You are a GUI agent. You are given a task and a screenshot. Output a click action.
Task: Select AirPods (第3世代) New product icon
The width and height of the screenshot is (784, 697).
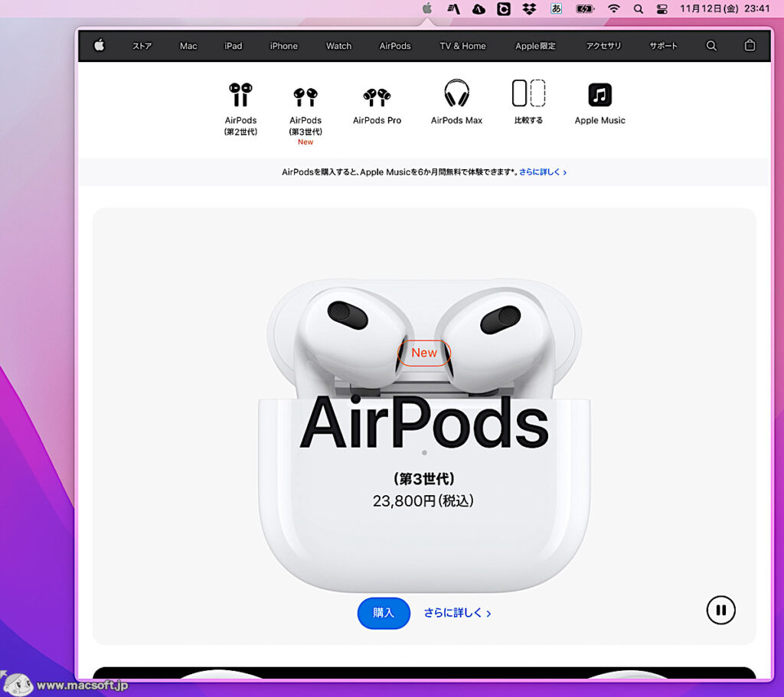tap(305, 97)
